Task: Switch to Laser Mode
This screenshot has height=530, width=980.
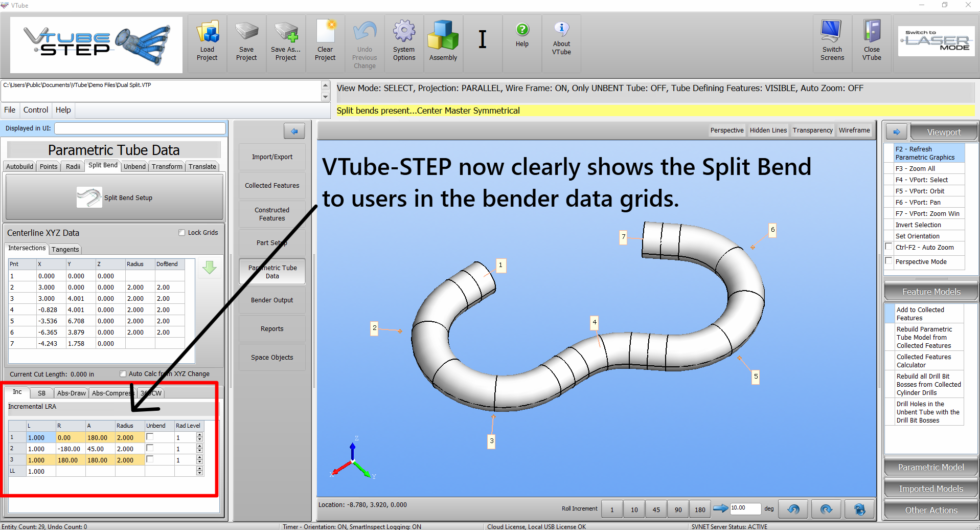Action: tap(937, 41)
